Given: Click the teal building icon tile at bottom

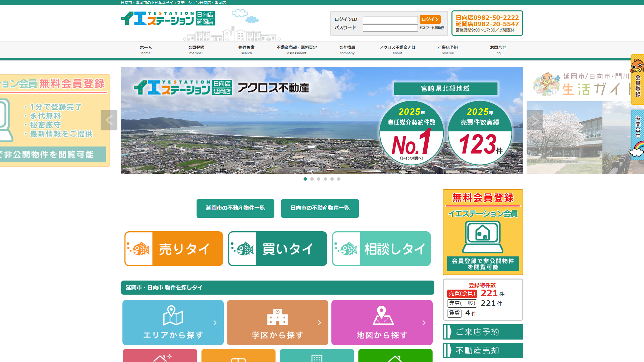Looking at the screenshot, I should tap(317, 356).
